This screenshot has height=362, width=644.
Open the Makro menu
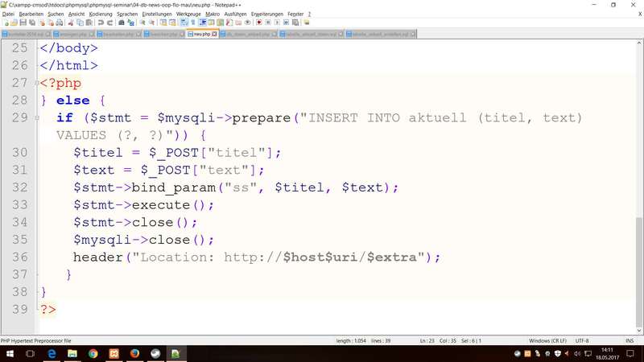click(213, 14)
